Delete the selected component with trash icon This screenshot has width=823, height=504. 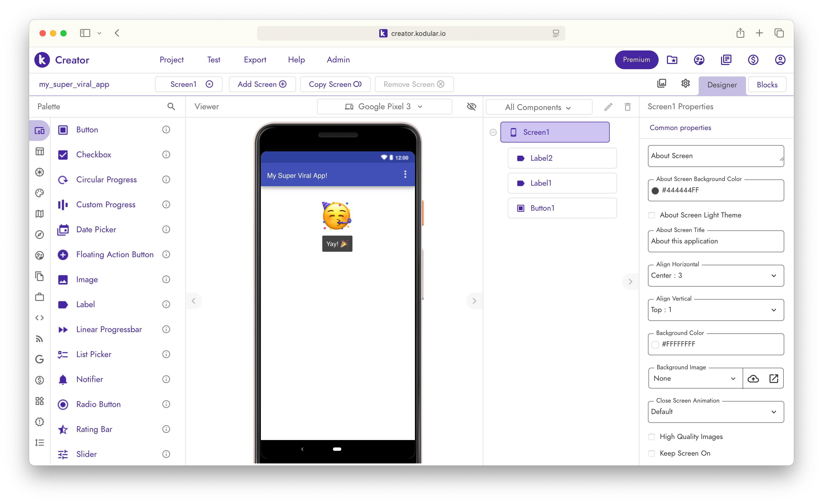pyautogui.click(x=627, y=107)
